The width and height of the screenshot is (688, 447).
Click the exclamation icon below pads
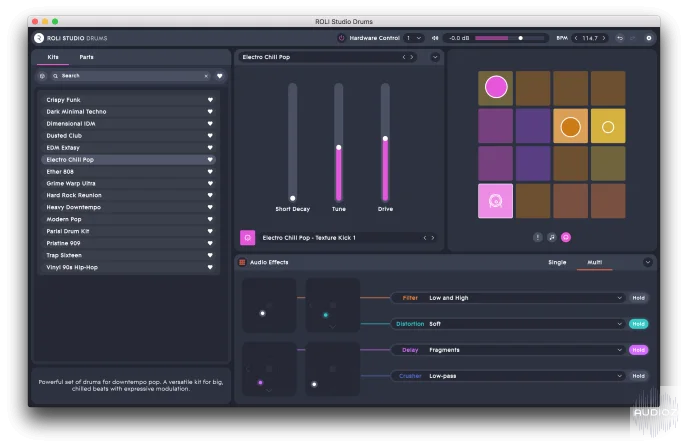538,237
